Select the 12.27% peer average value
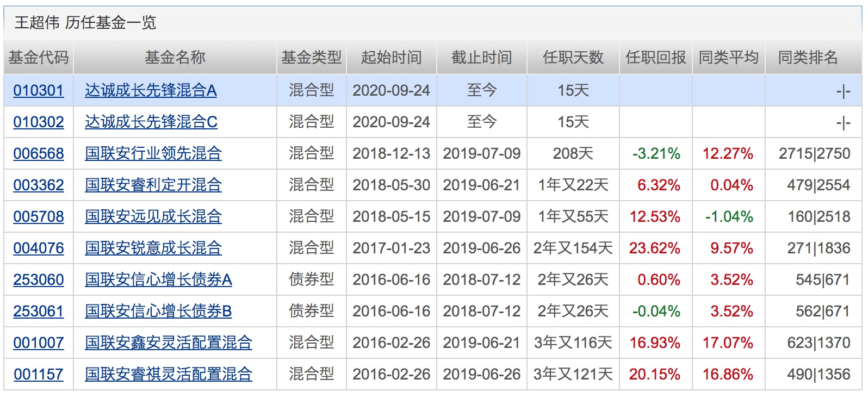This screenshot has height=398, width=868. [728, 153]
